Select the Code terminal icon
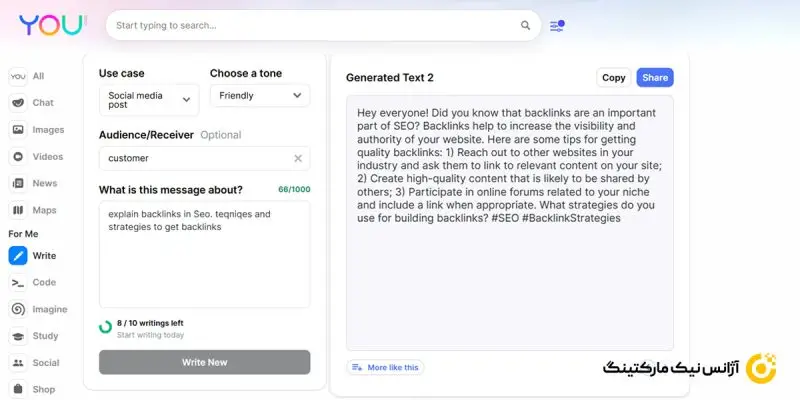The width and height of the screenshot is (800, 400). pos(18,283)
